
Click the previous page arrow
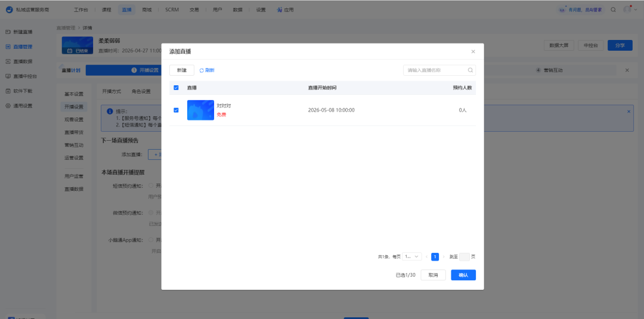pyautogui.click(x=426, y=256)
